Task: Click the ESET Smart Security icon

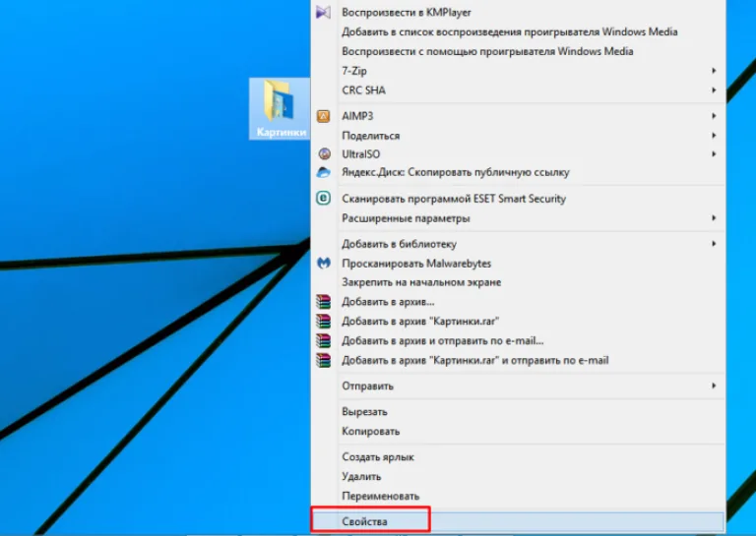Action: [324, 198]
